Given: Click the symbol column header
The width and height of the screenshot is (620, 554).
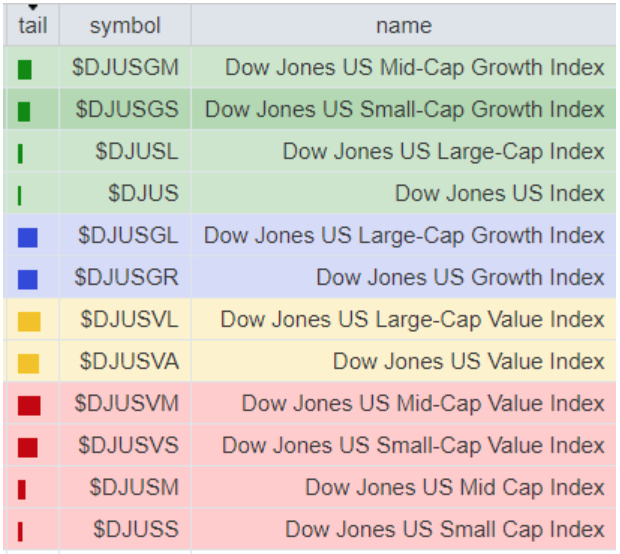Looking at the screenshot, I should coord(125,25).
